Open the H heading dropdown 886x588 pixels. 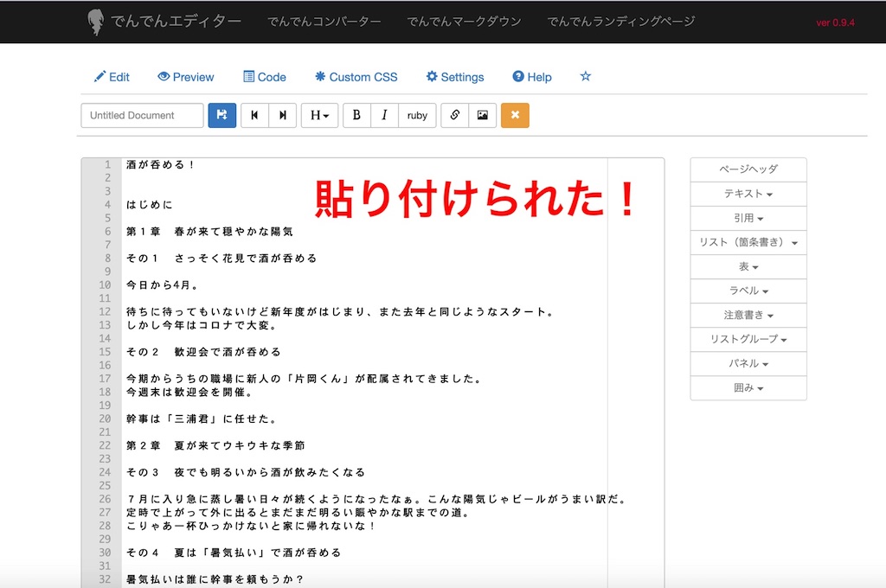tap(319, 115)
